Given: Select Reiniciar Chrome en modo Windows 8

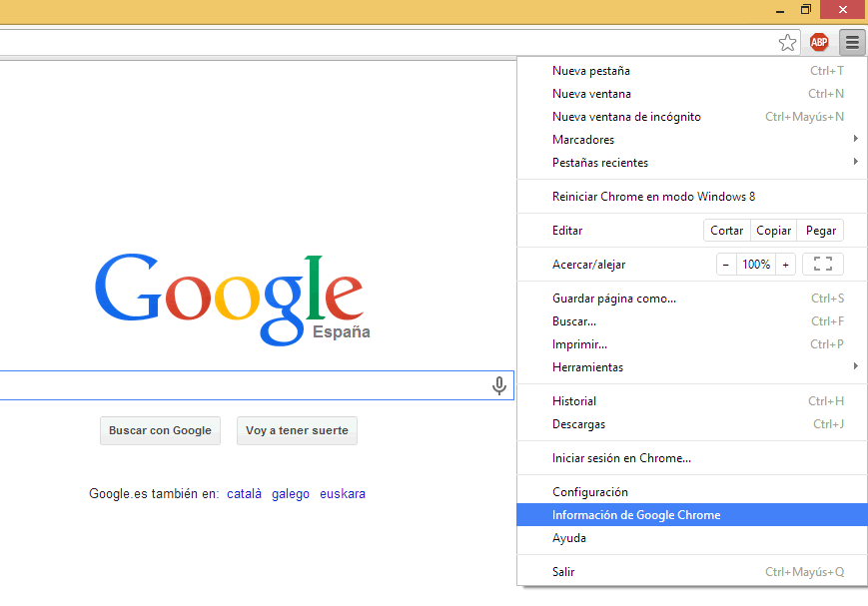Looking at the screenshot, I should pos(692,197).
